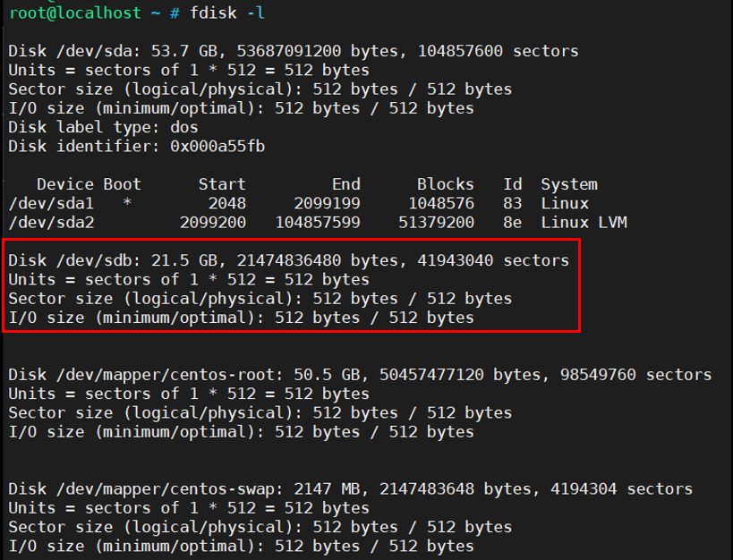Click the disk identifier '0x000a55fb'
Screen dimensions: 733x560
pos(217,147)
